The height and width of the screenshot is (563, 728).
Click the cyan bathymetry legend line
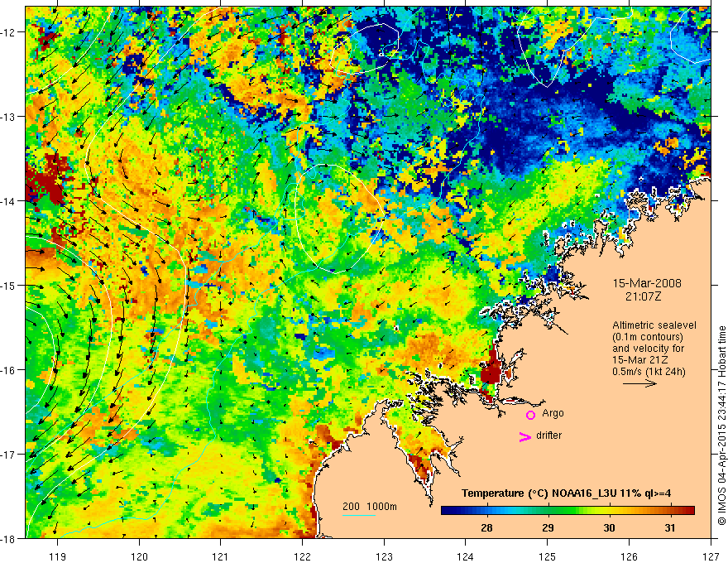359,515
